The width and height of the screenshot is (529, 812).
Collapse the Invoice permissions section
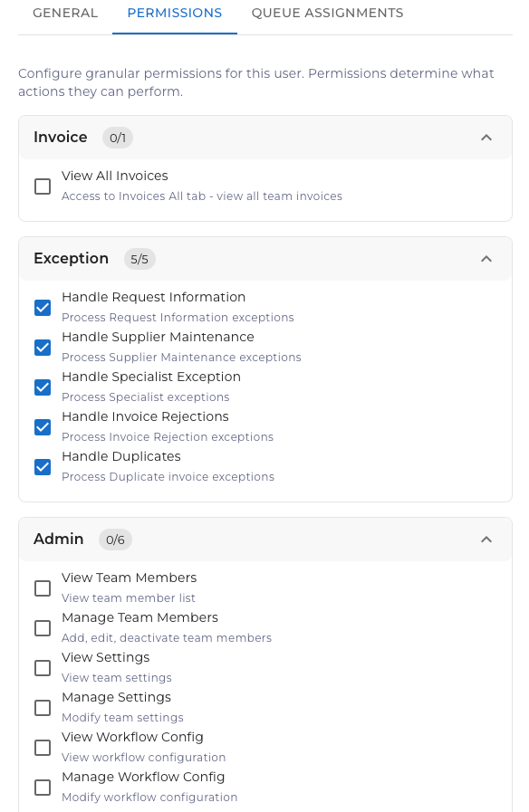pos(486,137)
